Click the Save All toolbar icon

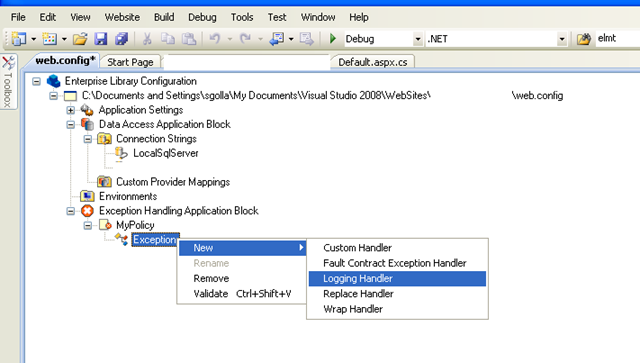(121, 39)
